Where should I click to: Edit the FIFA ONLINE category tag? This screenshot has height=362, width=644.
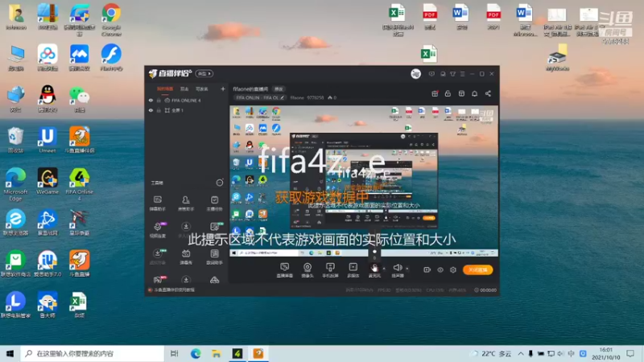(x=259, y=97)
